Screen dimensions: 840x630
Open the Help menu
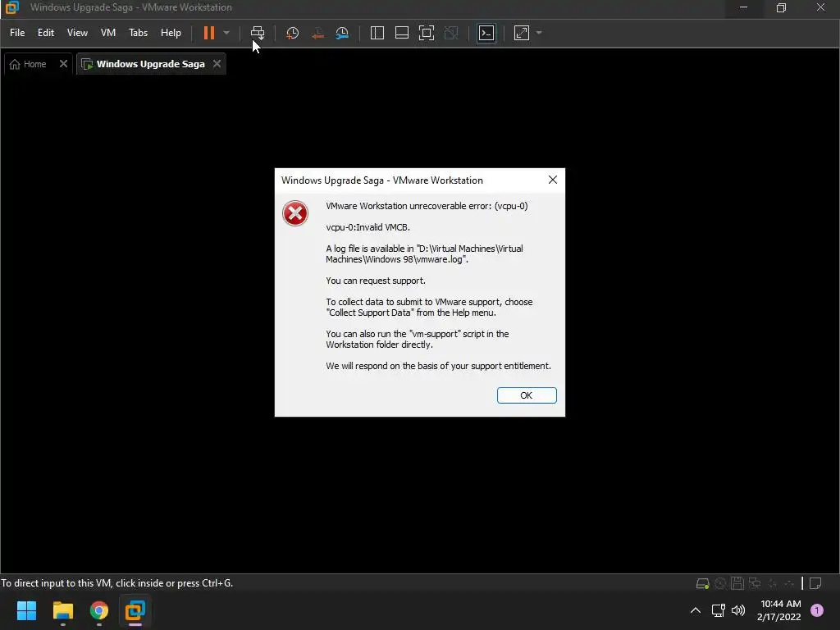171,33
